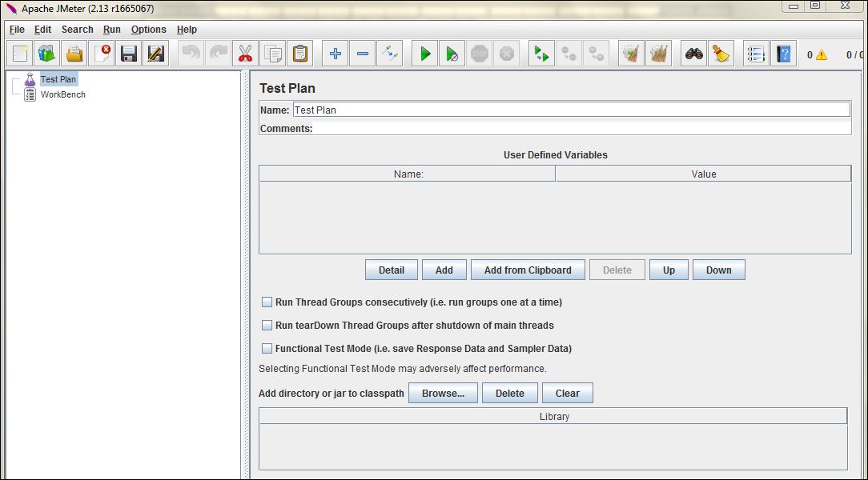Enable Run tearDown Thread Groups after shutdown
This screenshot has width=868, height=480.
(267, 325)
